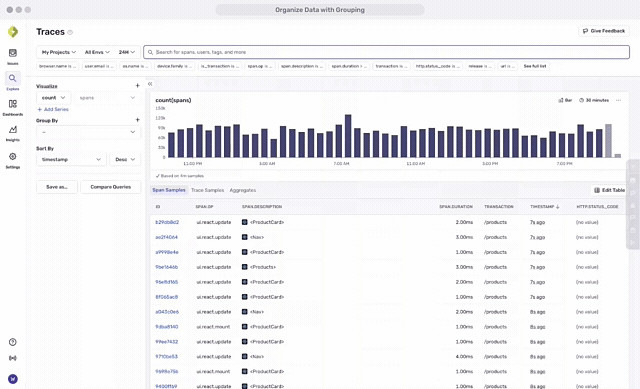Open the Explore section icon
Viewport: 640px width, 389px height.
pos(13,81)
